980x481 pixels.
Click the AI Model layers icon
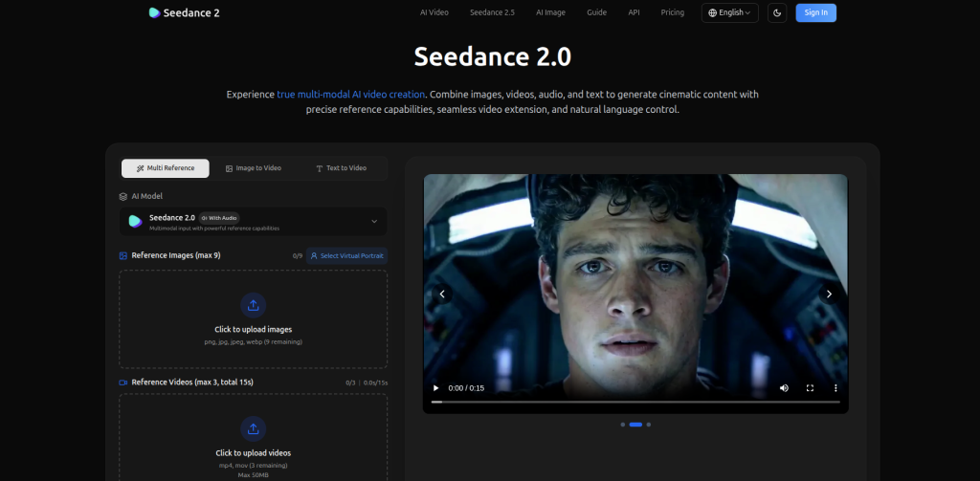click(123, 196)
